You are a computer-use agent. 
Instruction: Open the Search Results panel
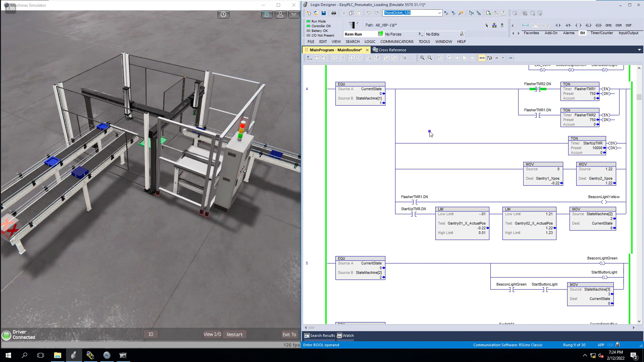coord(320,336)
